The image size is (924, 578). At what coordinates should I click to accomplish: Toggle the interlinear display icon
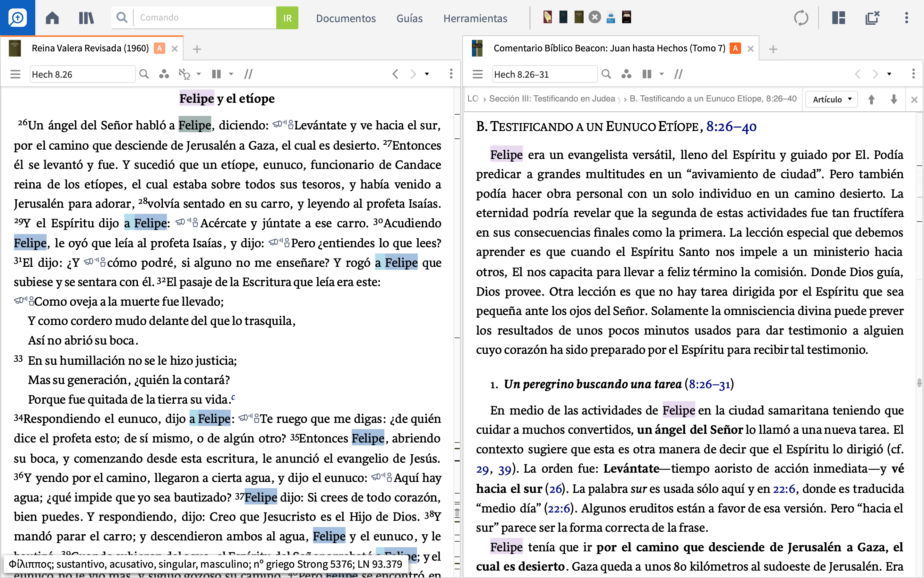(x=184, y=74)
